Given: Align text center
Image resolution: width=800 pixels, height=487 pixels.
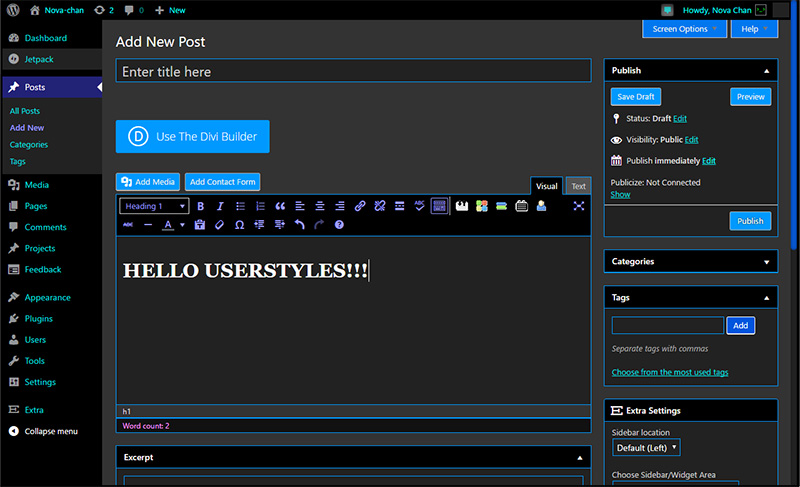Looking at the screenshot, I should tap(320, 206).
